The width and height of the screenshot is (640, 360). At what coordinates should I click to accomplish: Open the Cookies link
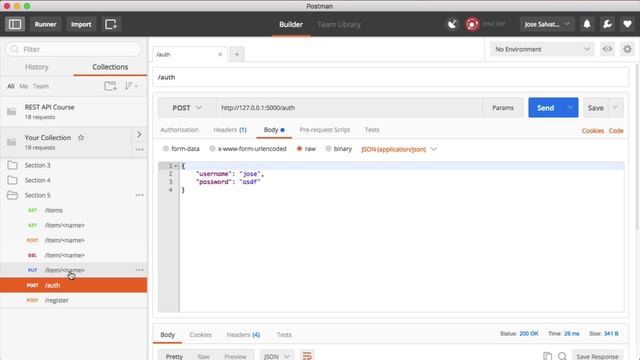(x=593, y=131)
